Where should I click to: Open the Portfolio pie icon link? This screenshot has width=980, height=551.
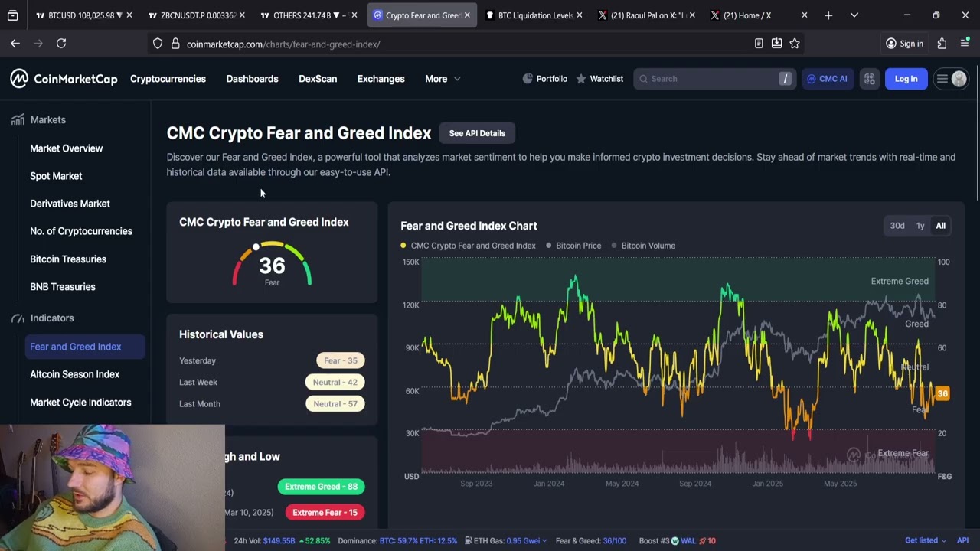544,79
